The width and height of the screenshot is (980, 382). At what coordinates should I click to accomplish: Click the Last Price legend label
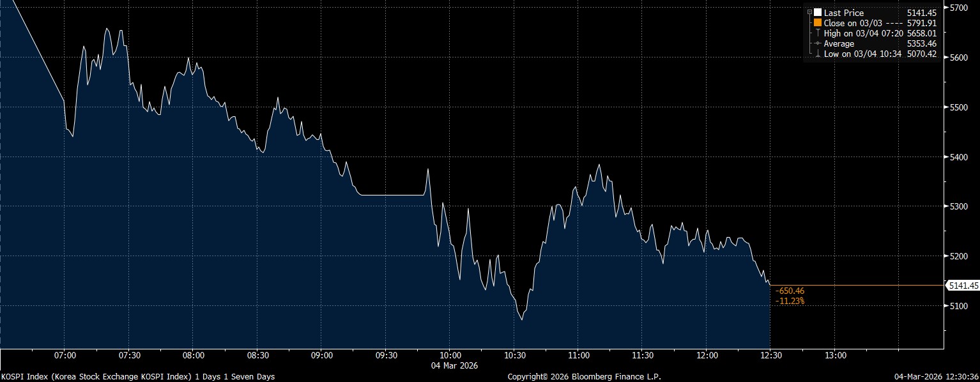pyautogui.click(x=843, y=13)
